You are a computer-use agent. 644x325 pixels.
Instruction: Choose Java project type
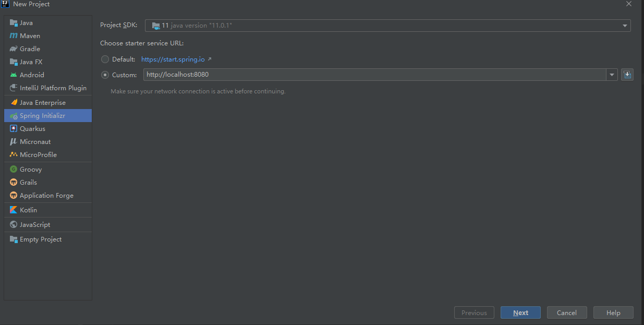(x=48, y=23)
